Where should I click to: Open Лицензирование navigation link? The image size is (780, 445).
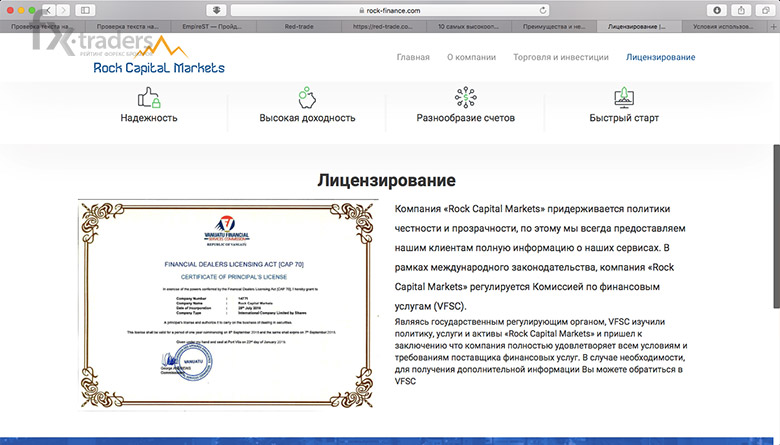[660, 57]
